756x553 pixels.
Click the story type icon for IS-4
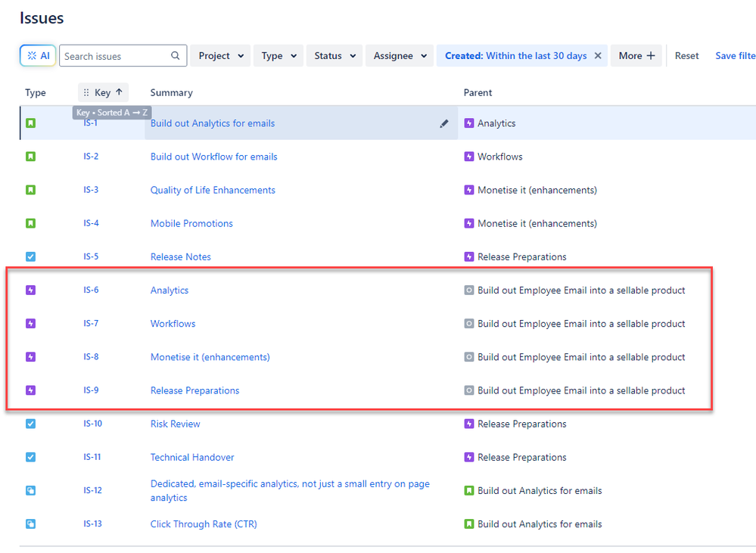coord(30,223)
